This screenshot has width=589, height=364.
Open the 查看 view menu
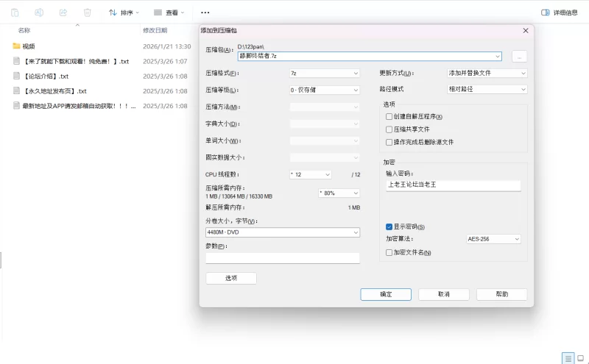pyautogui.click(x=169, y=13)
